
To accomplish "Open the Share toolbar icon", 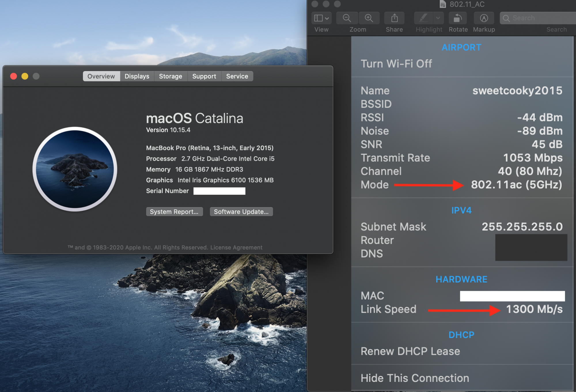I will click(x=394, y=18).
